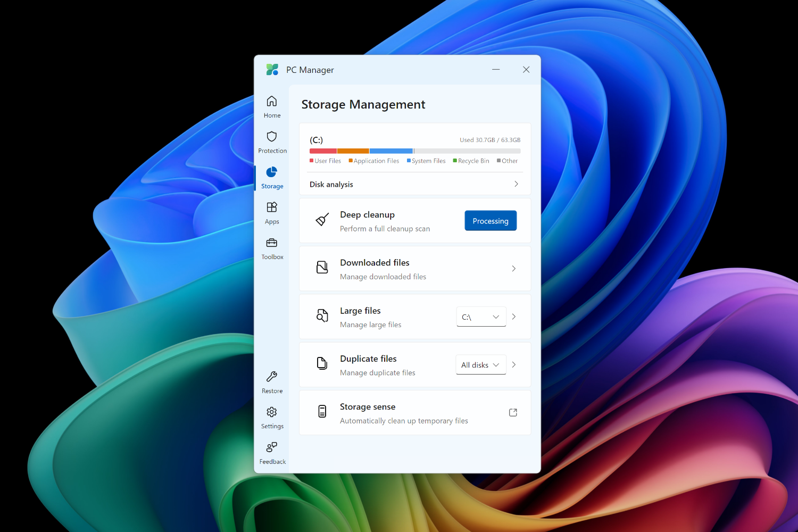This screenshot has height=532, width=798.
Task: Click the Deep cleanup title
Action: click(367, 215)
